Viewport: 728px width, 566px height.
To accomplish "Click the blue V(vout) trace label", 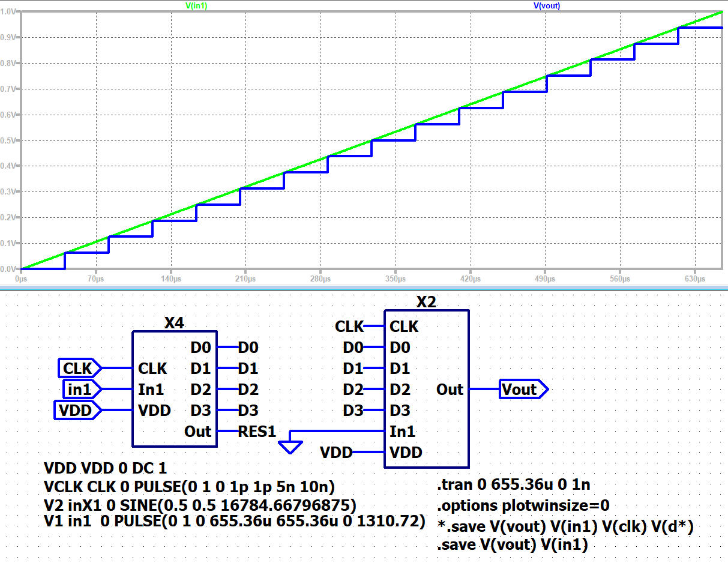I will click(x=547, y=5).
